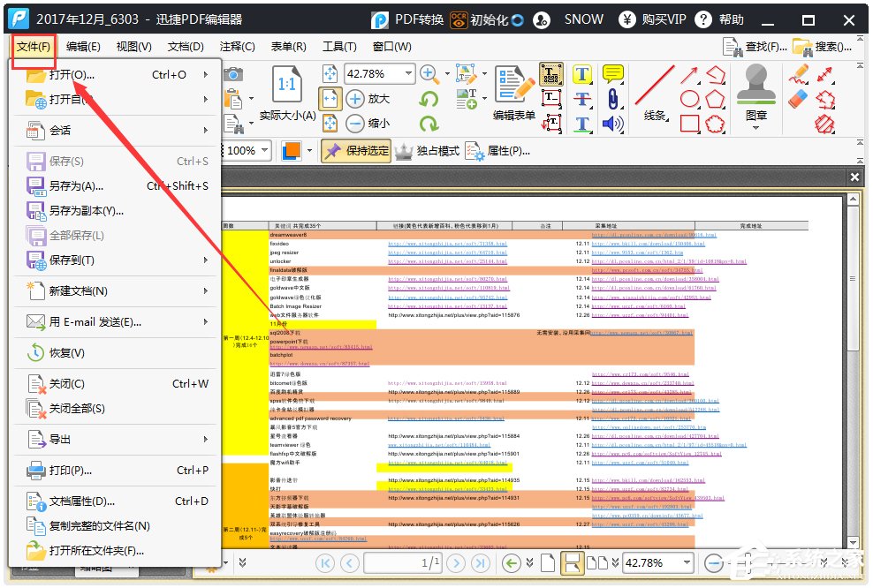The height and width of the screenshot is (588, 873).
Task: Select the paperclip file attachment tool
Action: (x=611, y=99)
